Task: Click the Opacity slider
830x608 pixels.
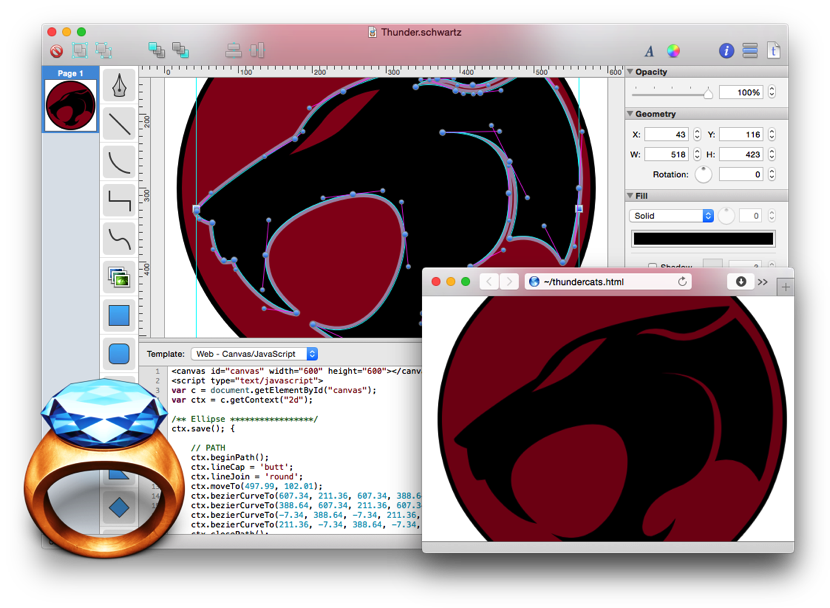Action: point(672,93)
